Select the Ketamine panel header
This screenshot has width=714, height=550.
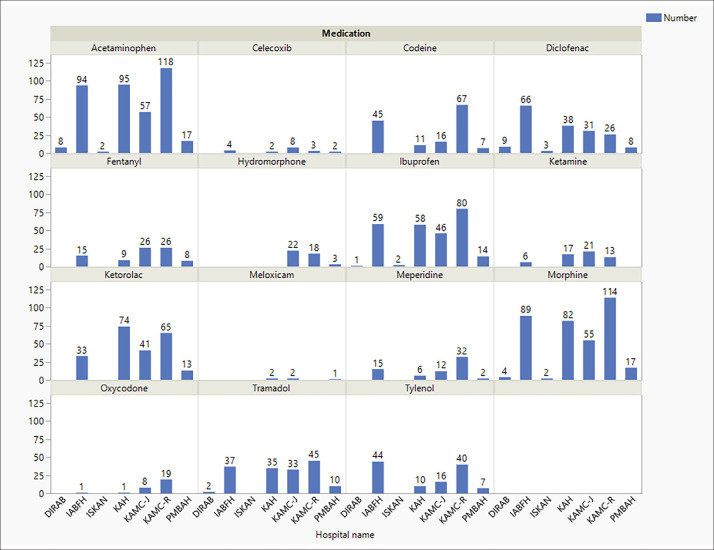[x=567, y=161]
